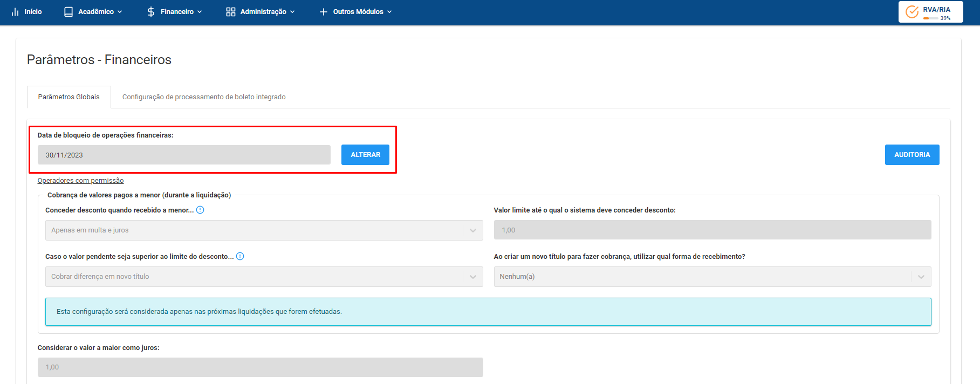Click the Outros Módulos plus icon

(x=324, y=12)
